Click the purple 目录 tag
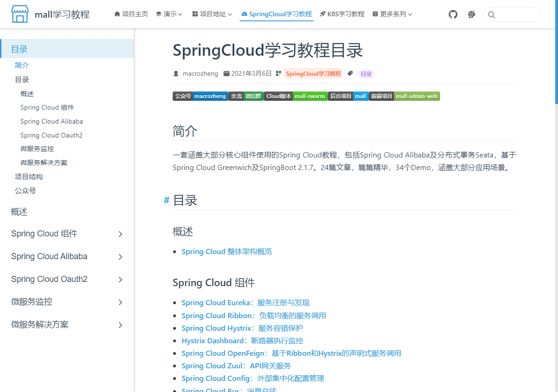 click(366, 74)
